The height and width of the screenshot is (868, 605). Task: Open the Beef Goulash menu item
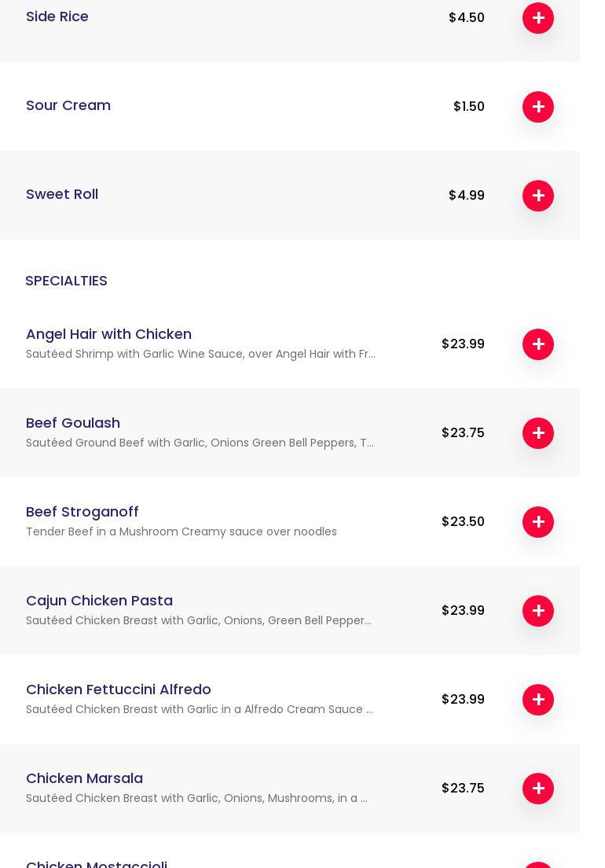click(x=73, y=423)
